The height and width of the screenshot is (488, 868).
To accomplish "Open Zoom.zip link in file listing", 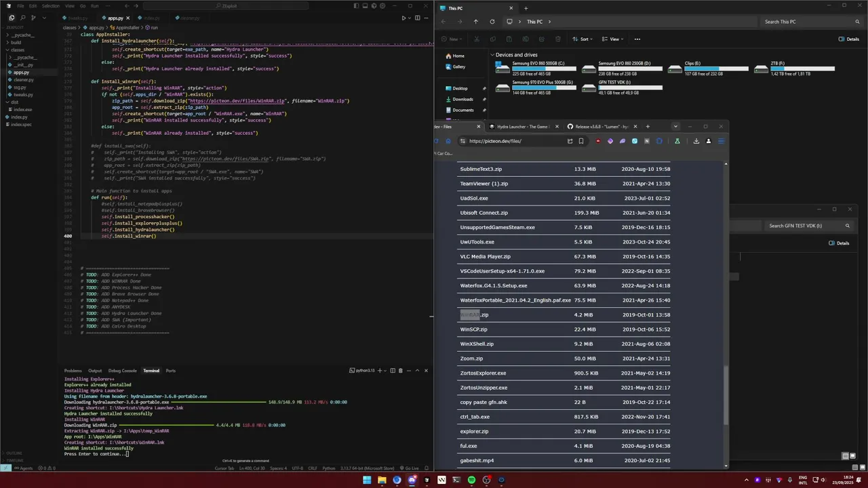I will pos(471,359).
